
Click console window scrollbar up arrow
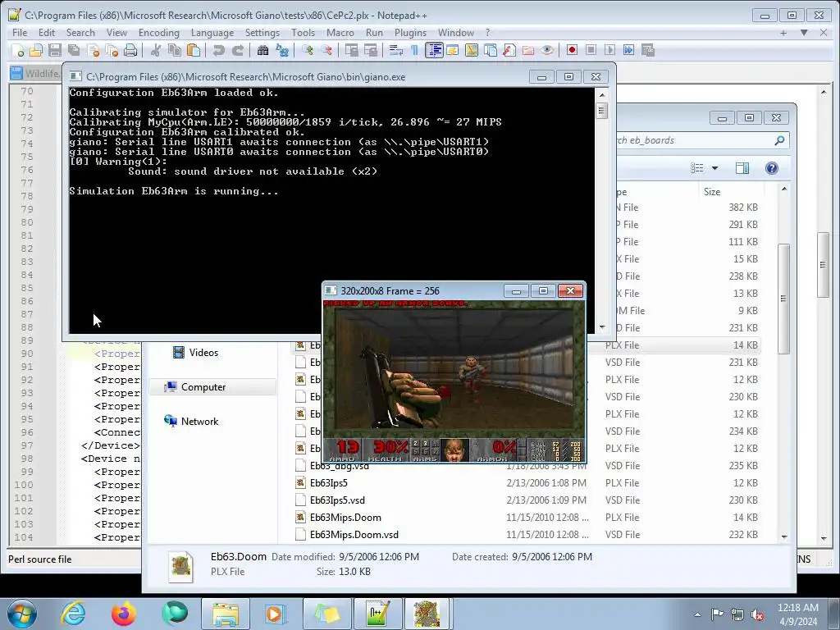pos(602,95)
